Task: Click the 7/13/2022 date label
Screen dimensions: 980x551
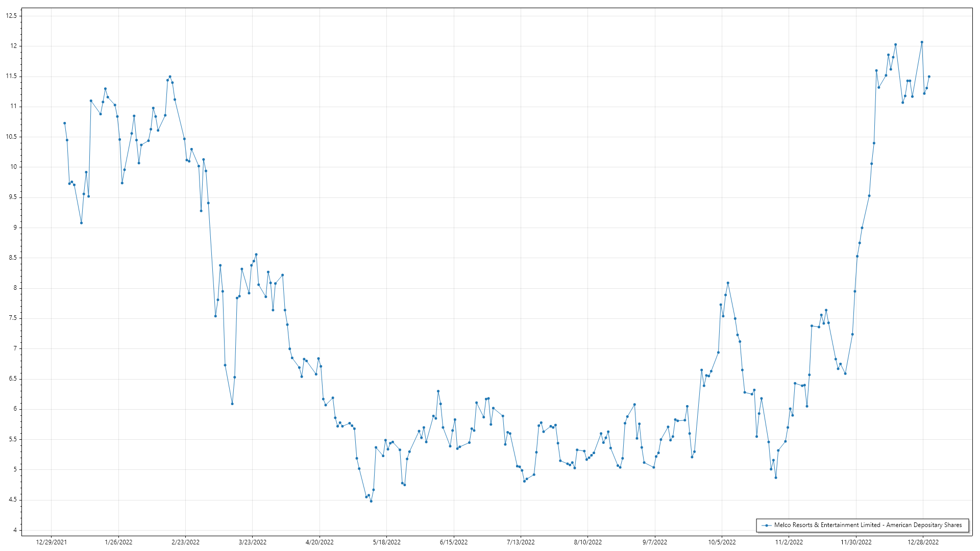Action: pos(521,542)
